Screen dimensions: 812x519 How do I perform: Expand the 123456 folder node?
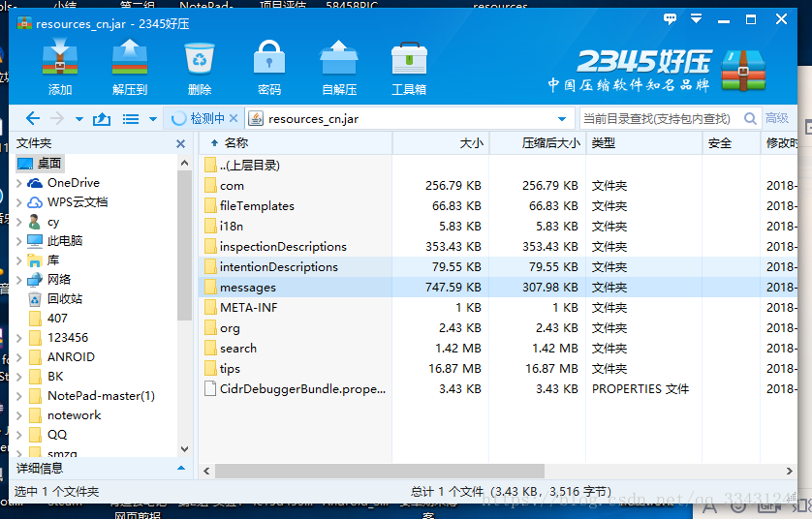tap(19, 338)
